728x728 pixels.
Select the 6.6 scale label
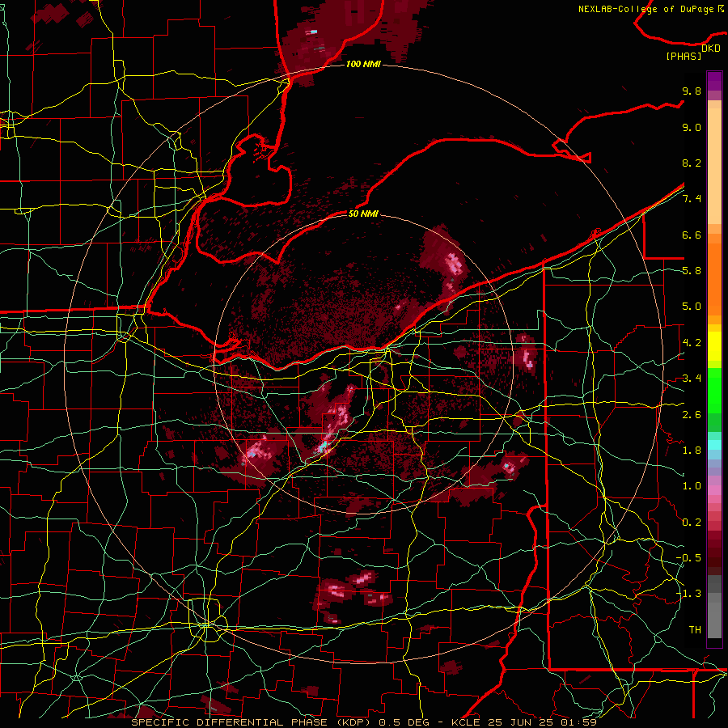click(x=692, y=235)
